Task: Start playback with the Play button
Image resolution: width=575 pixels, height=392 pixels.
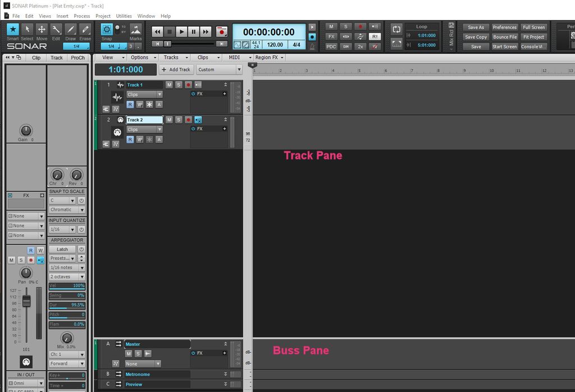Action: (x=181, y=32)
